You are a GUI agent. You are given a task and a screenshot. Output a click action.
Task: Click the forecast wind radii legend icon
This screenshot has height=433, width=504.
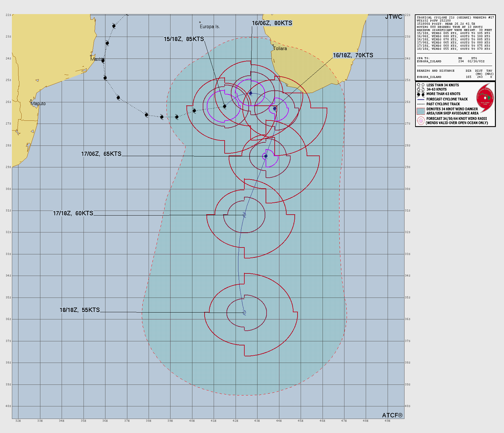pos(421,121)
